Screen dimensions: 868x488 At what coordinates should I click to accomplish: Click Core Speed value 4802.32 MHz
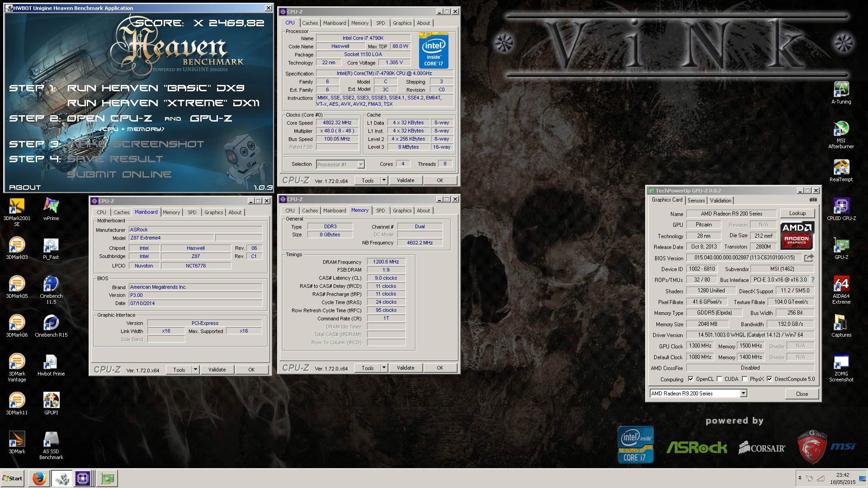[x=337, y=122]
